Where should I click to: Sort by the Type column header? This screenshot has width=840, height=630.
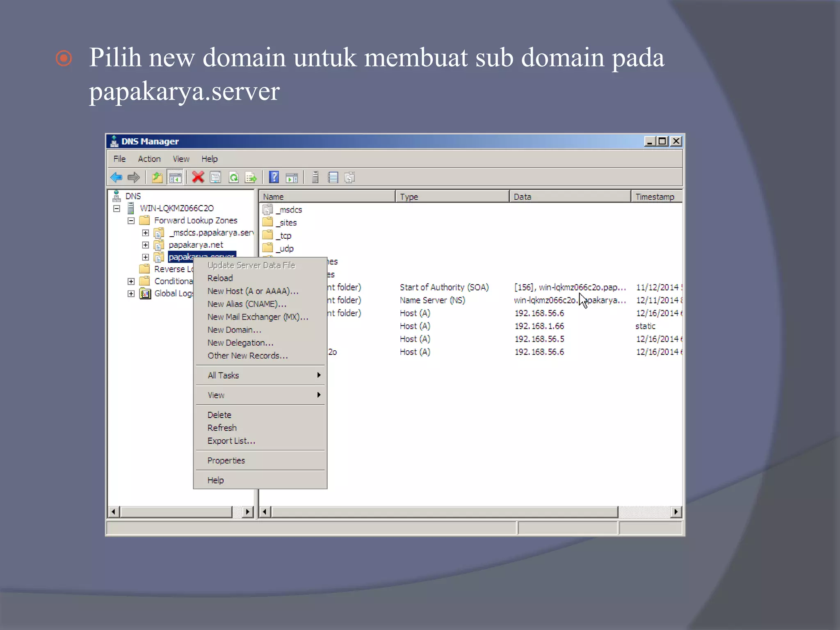(452, 196)
